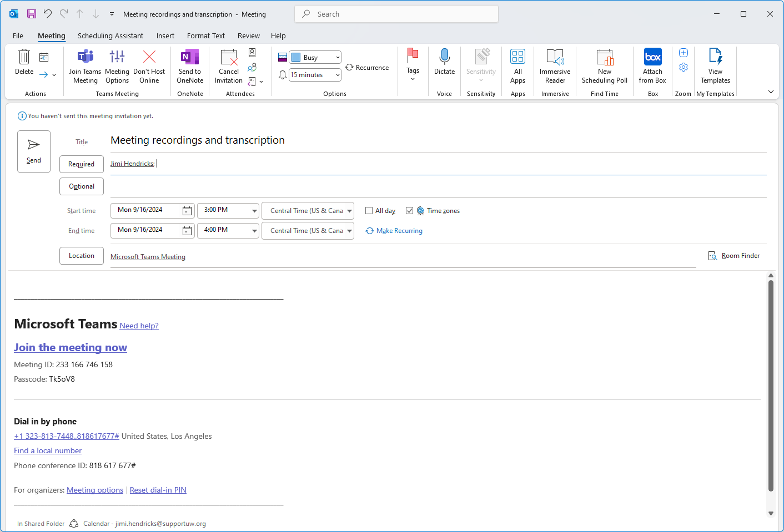Open the File menu

pos(18,36)
